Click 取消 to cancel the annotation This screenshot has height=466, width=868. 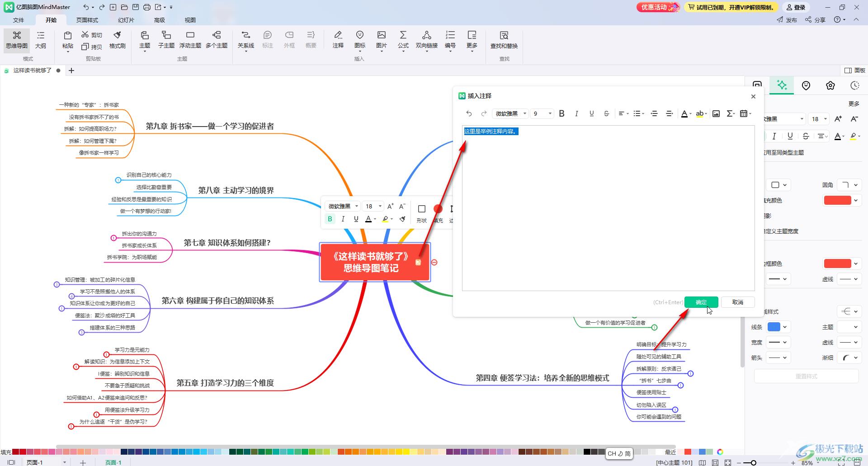[x=737, y=302]
